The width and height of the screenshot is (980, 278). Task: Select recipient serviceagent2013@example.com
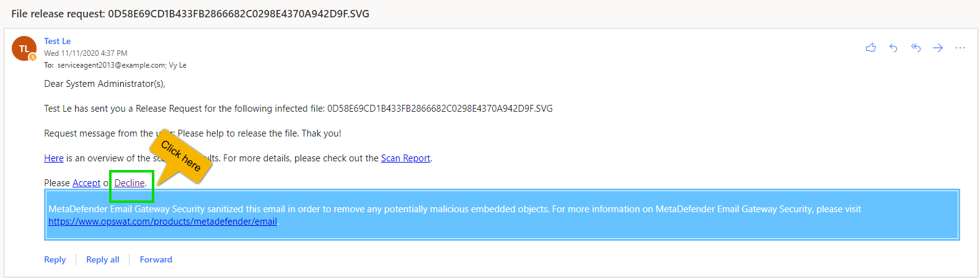tap(112, 65)
